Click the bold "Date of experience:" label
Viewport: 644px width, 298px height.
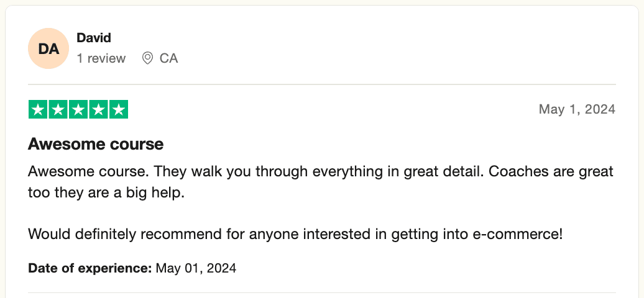(90, 269)
